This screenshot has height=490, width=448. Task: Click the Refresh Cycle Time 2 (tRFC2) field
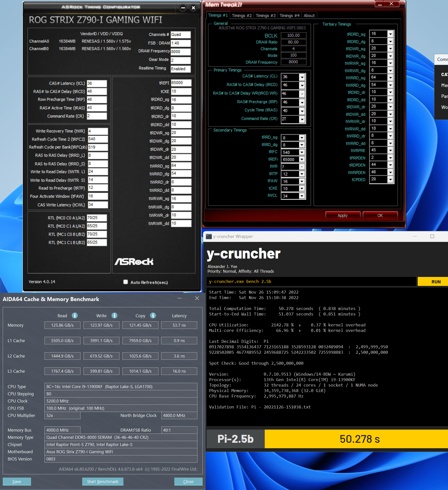click(x=98, y=139)
